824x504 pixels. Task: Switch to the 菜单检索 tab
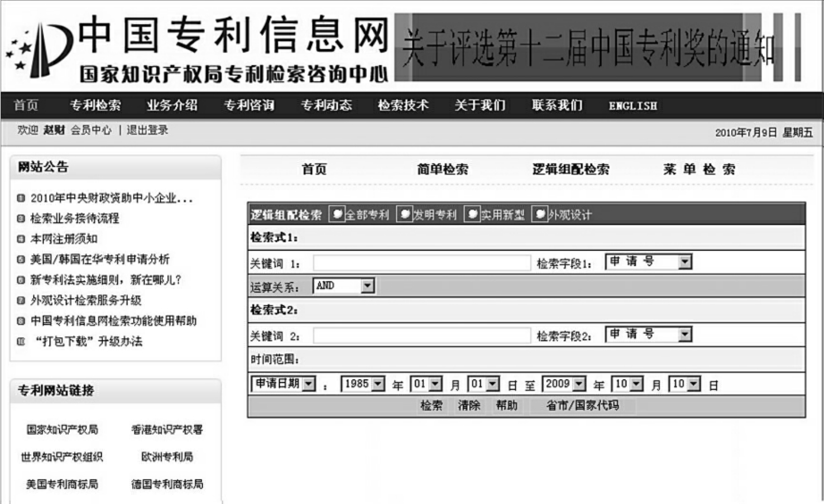699,169
